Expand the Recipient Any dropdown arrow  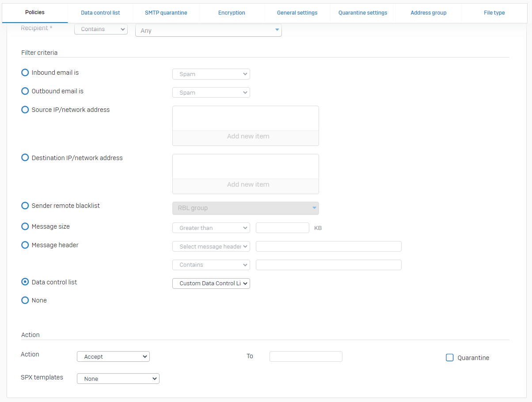(x=277, y=30)
